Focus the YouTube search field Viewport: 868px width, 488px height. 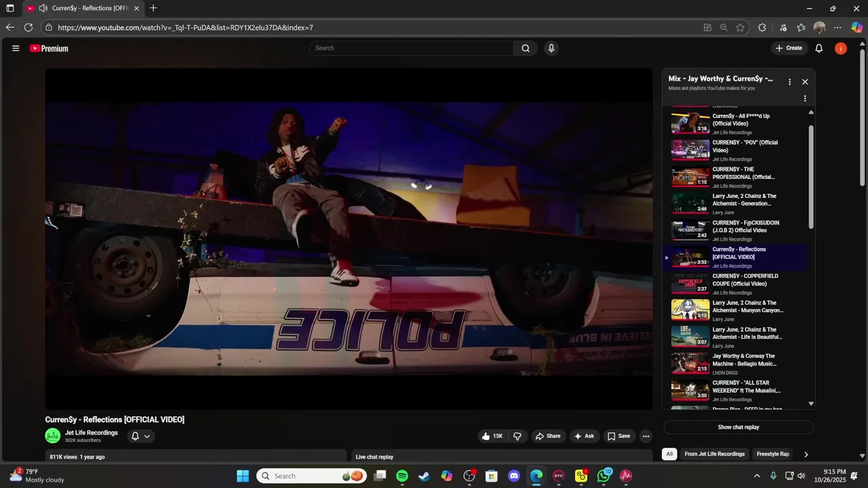point(411,48)
